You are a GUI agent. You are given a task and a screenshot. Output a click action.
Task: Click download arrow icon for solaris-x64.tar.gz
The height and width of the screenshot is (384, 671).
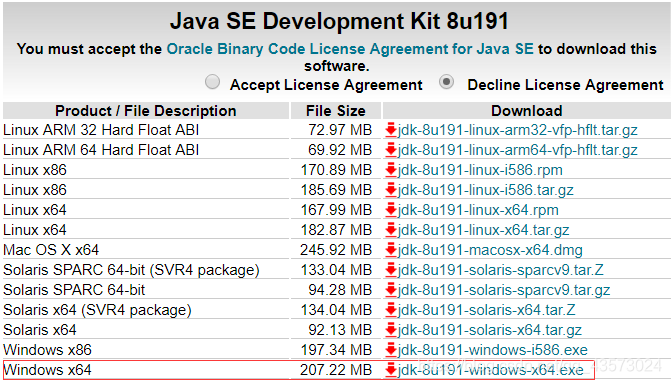[x=391, y=330]
